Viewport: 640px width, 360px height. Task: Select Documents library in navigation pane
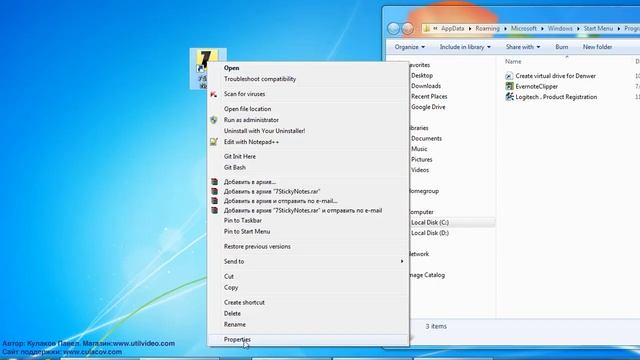coord(426,139)
